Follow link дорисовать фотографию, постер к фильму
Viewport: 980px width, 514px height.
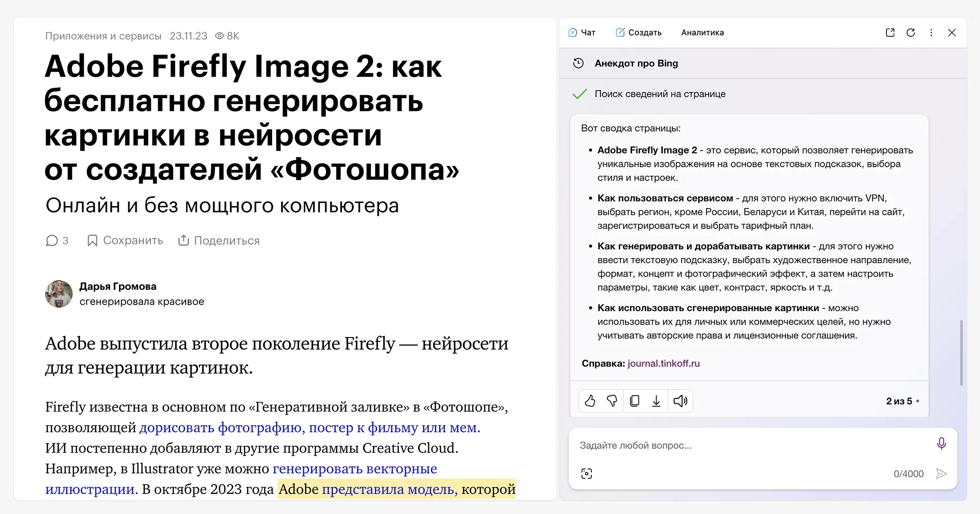click(x=310, y=428)
